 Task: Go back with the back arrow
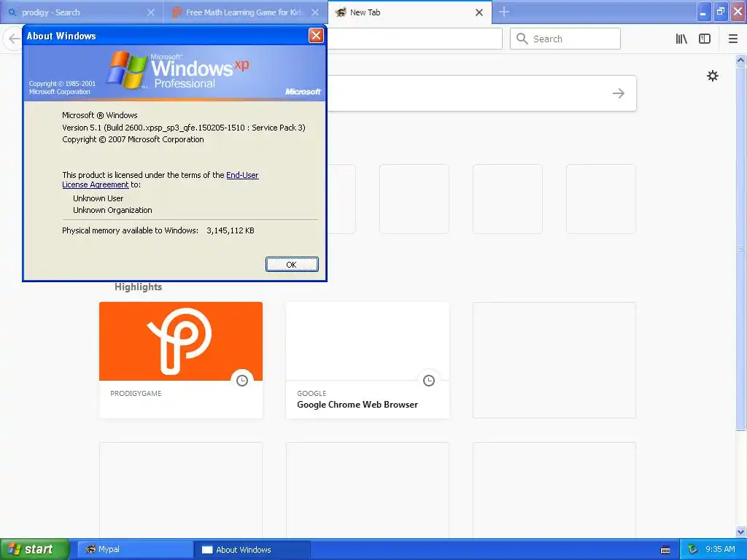pyautogui.click(x=14, y=39)
